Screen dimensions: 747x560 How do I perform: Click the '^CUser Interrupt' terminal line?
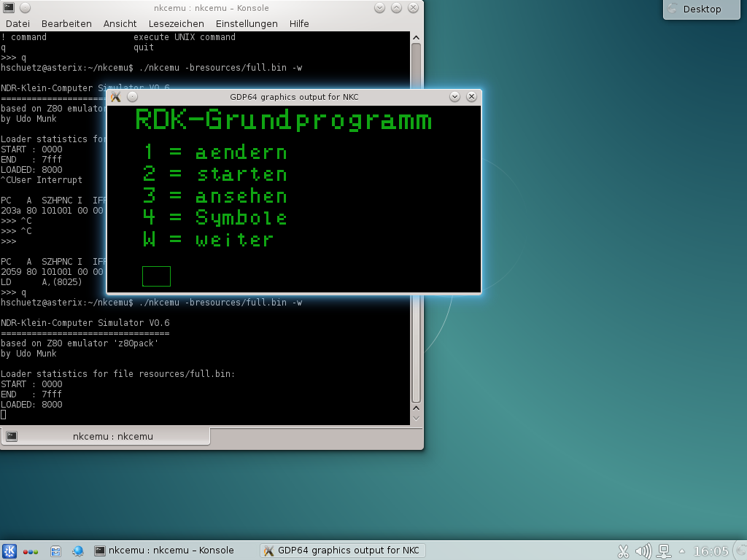(42, 180)
